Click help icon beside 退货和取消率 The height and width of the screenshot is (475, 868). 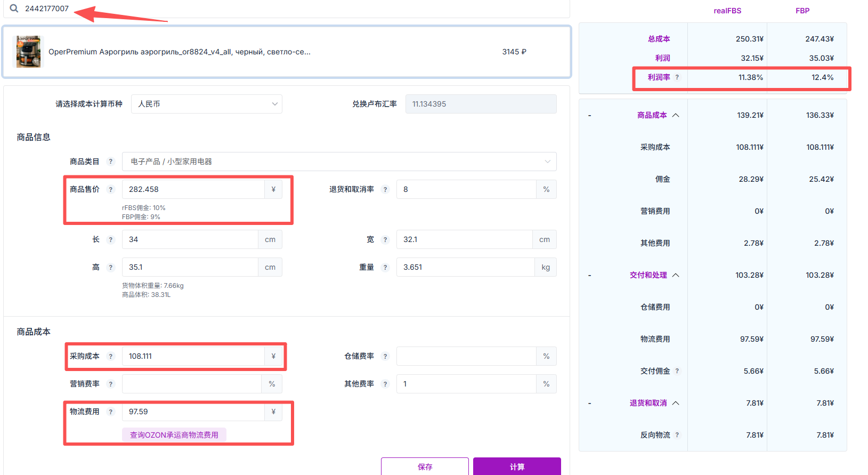click(385, 189)
